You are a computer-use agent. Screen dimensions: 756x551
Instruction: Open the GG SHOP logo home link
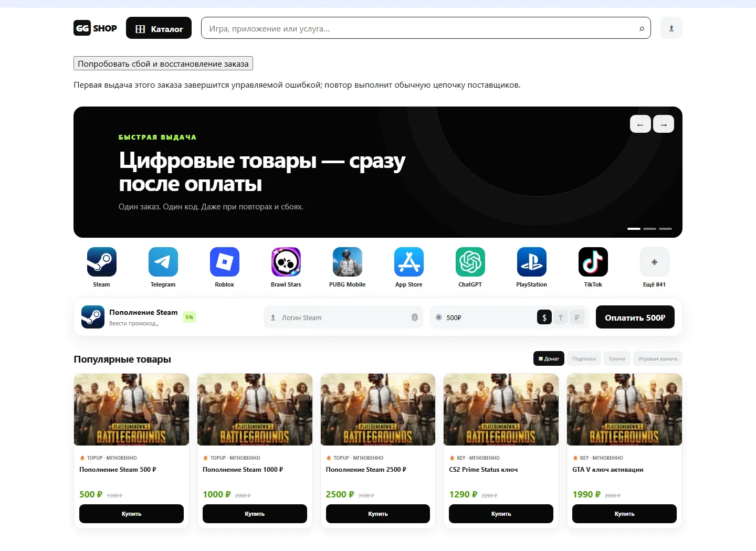[95, 28]
